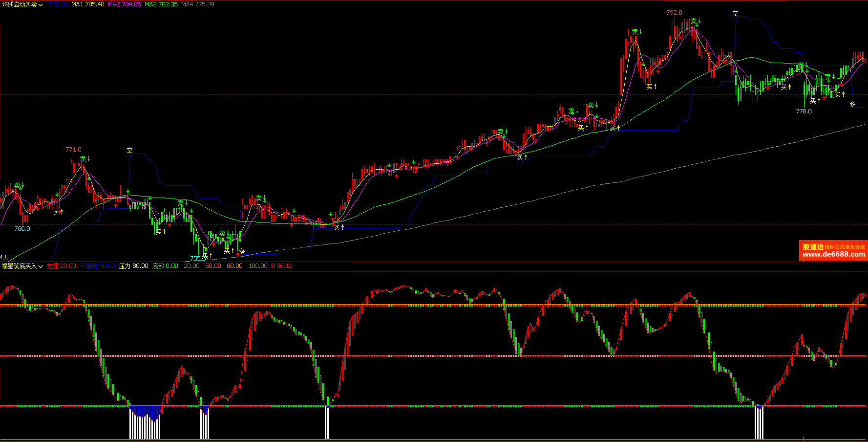
Task: Click the 778.0 low price marker
Action: tap(804, 111)
